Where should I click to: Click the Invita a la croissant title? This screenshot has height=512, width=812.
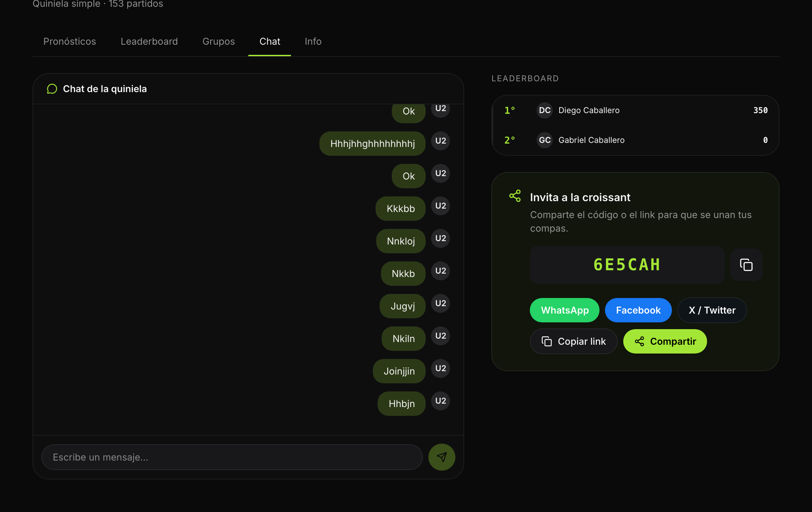(x=580, y=197)
